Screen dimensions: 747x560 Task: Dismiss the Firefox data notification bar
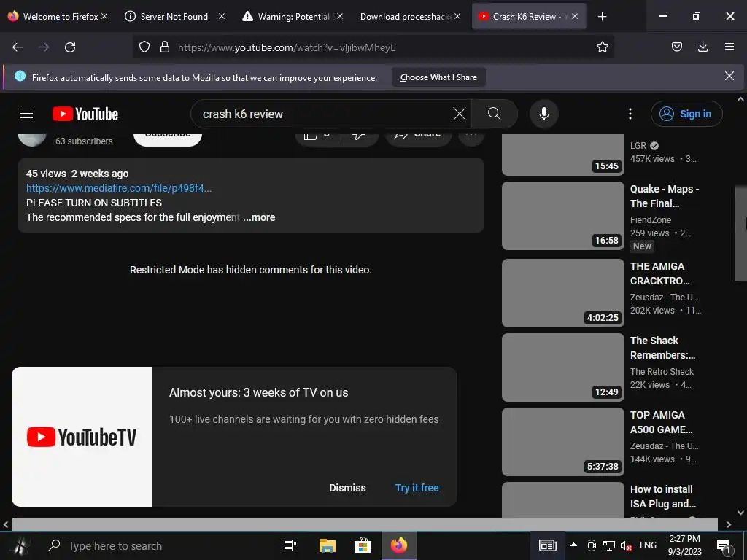[x=729, y=76]
